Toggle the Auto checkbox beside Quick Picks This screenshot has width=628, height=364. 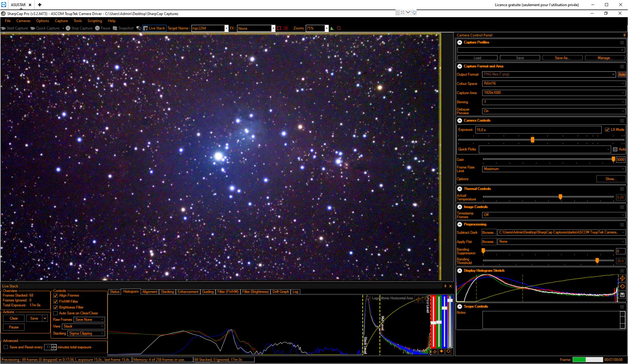coord(615,150)
